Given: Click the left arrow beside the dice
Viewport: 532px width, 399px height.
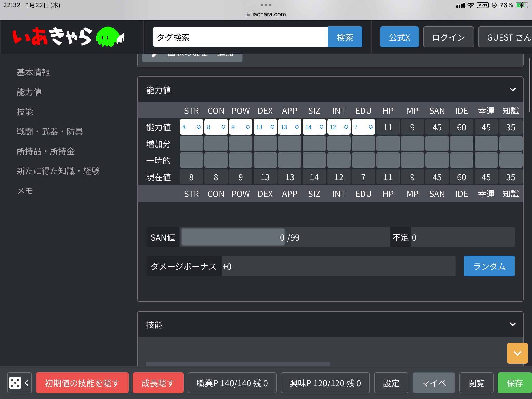Looking at the screenshot, I should coord(27,383).
